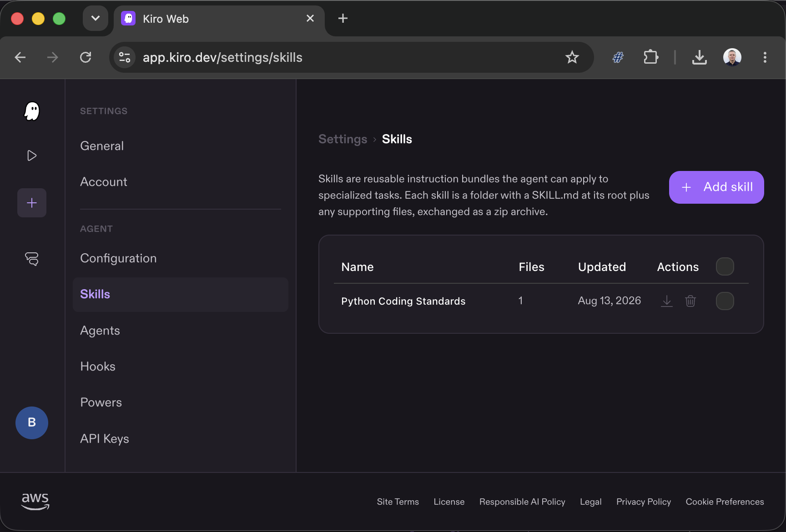The image size is (786, 532).
Task: Open the License footer link
Action: 449,502
